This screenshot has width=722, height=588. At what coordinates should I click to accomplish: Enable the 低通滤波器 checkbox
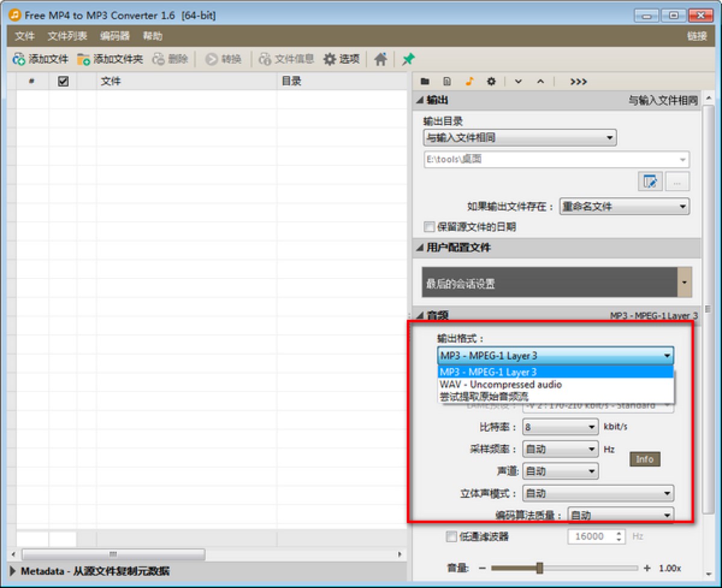pos(451,536)
